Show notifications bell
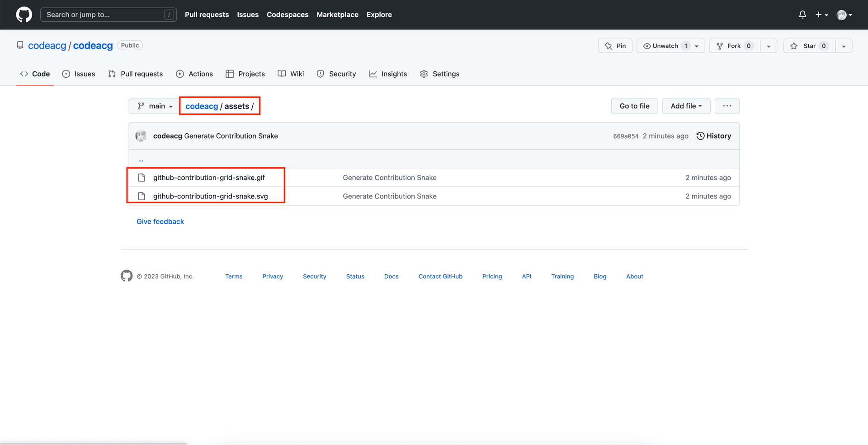The height and width of the screenshot is (445, 868). pyautogui.click(x=802, y=14)
